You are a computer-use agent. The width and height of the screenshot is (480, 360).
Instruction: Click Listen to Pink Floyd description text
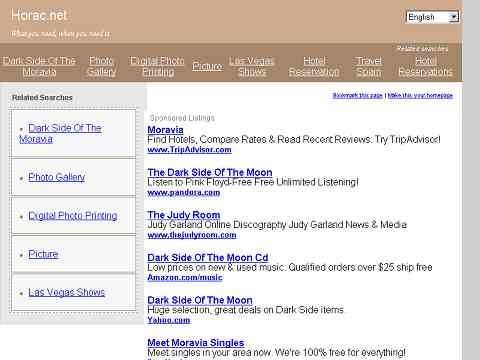253,182
